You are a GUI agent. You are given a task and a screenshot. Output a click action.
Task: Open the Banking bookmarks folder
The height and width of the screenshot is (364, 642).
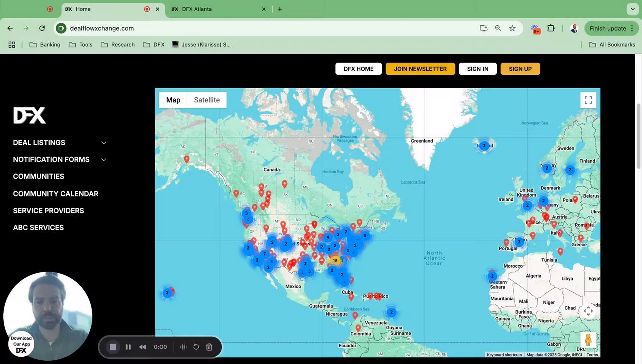[45, 45]
